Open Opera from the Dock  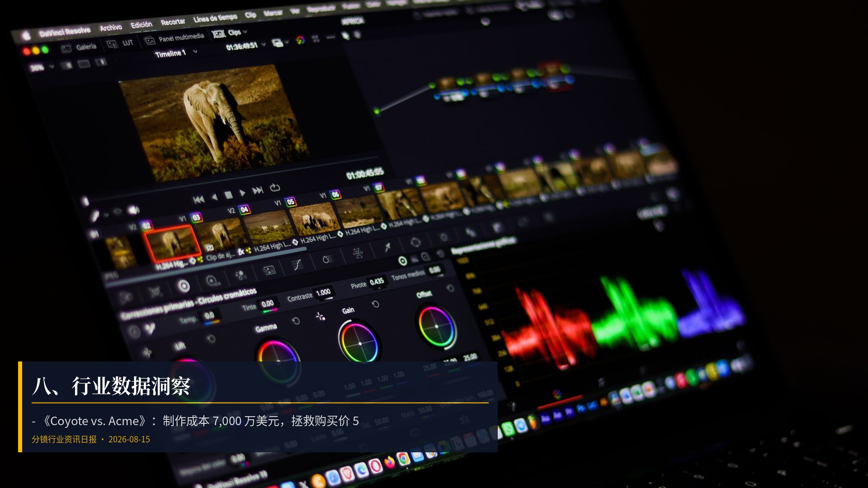pyautogui.click(x=375, y=466)
